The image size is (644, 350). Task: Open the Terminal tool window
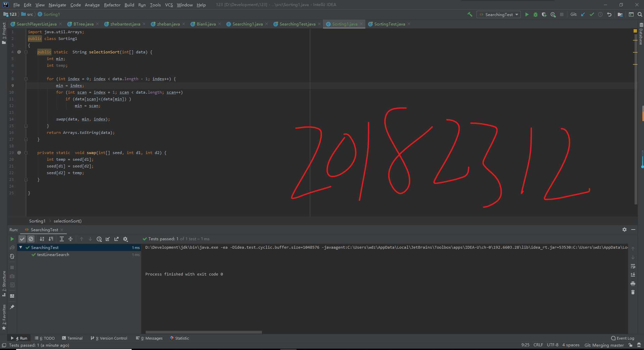(x=72, y=338)
